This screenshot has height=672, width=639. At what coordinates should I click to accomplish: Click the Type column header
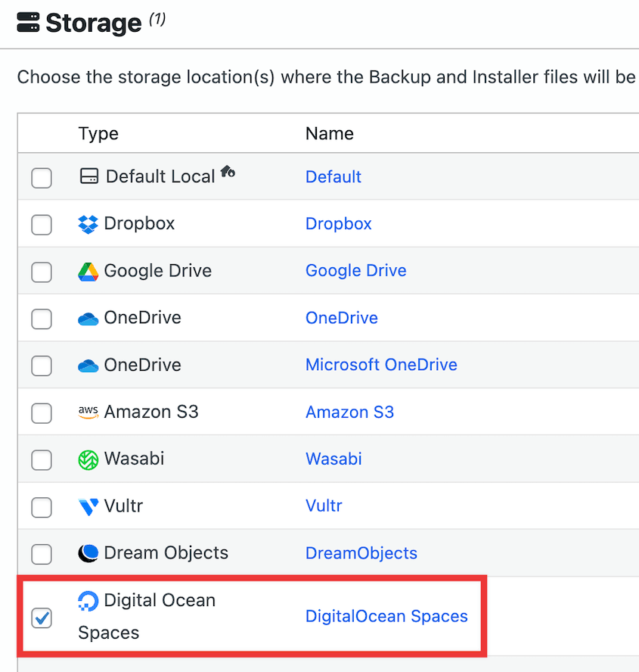click(x=98, y=133)
